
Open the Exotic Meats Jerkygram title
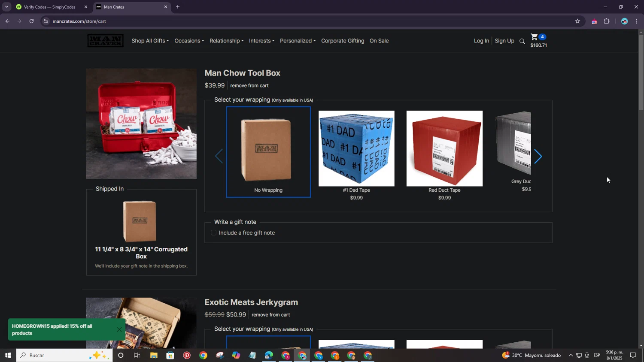[x=251, y=302]
